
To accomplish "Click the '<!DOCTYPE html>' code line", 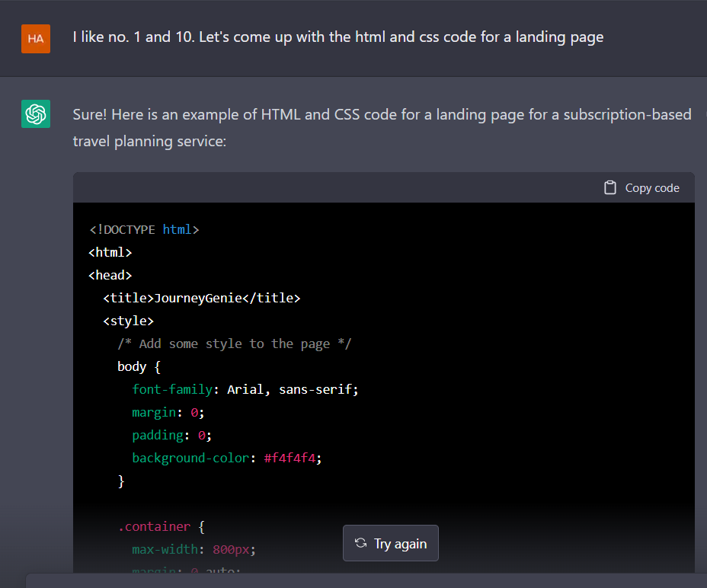I will (x=144, y=229).
